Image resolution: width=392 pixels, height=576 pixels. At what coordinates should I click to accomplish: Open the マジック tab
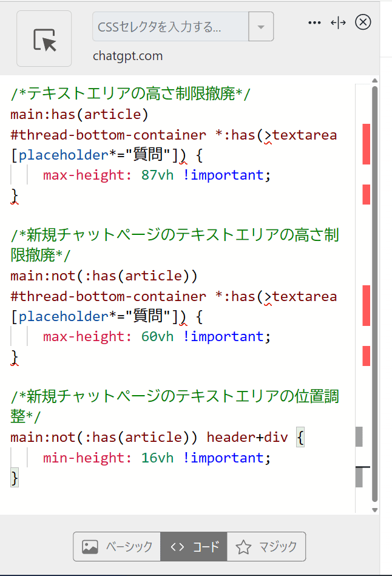coord(266,547)
